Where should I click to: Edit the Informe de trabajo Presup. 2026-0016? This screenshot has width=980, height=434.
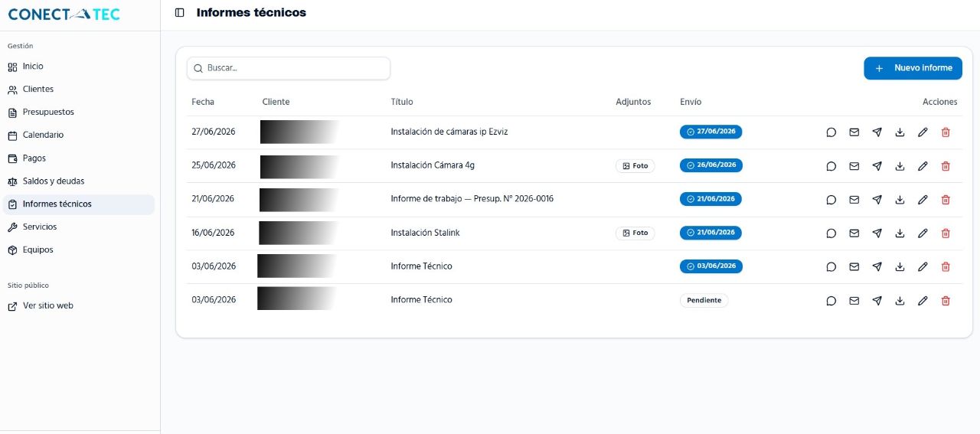click(923, 200)
